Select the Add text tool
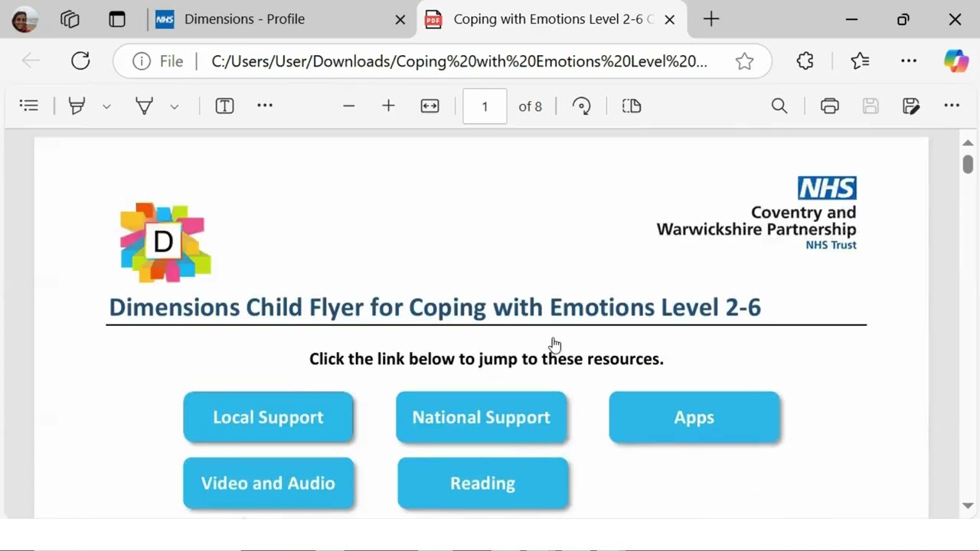Image resolution: width=980 pixels, height=551 pixels. click(x=224, y=106)
